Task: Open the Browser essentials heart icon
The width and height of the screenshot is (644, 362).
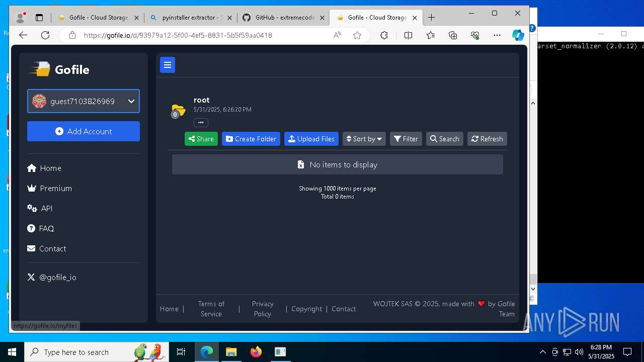Action: click(475, 35)
